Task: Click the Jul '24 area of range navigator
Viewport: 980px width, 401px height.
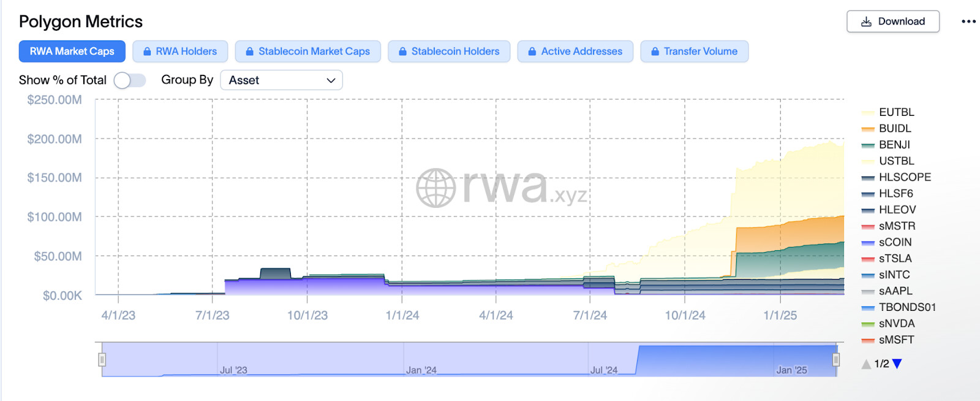Action: point(604,370)
